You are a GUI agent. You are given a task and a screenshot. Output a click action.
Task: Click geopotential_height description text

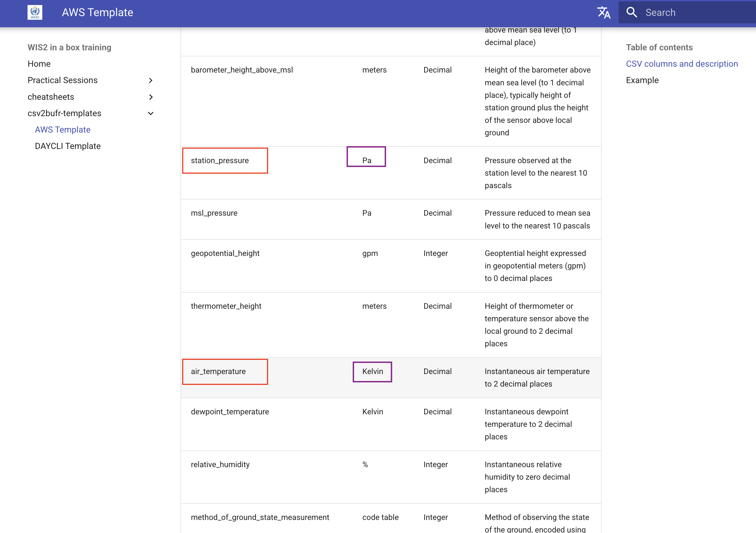point(535,266)
